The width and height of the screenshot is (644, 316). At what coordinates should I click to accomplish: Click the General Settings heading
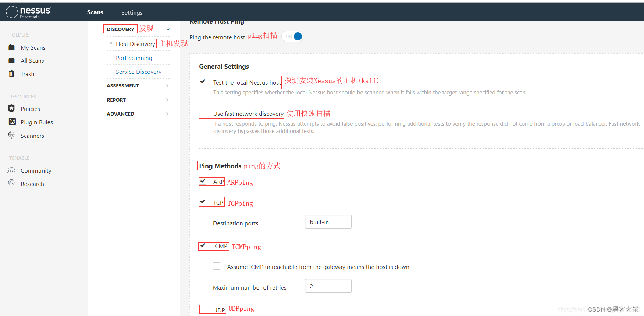click(x=224, y=66)
